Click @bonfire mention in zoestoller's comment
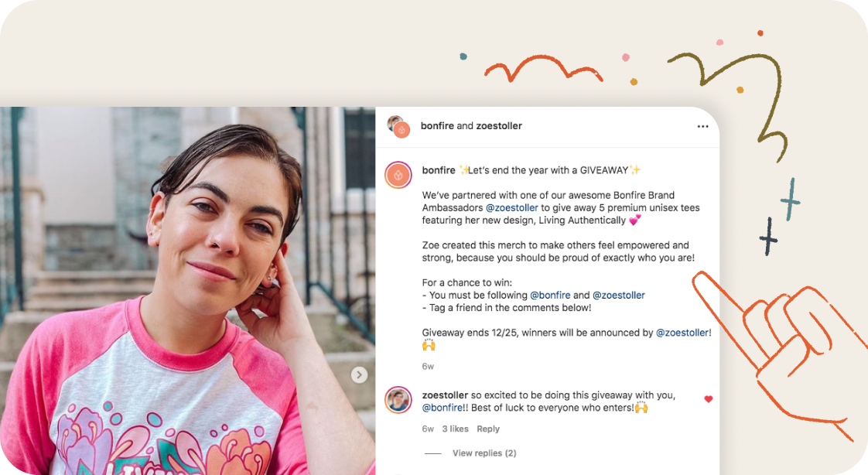Image resolution: width=868 pixels, height=475 pixels. [443, 408]
